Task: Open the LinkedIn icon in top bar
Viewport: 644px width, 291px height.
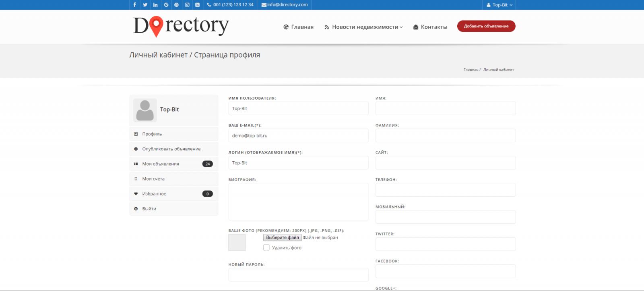Action: pyautogui.click(x=155, y=5)
